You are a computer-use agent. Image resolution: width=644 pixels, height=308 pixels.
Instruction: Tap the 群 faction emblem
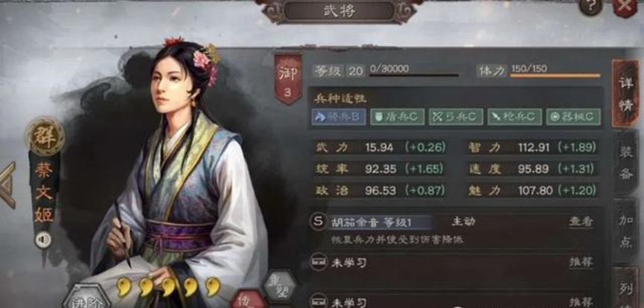[45, 137]
